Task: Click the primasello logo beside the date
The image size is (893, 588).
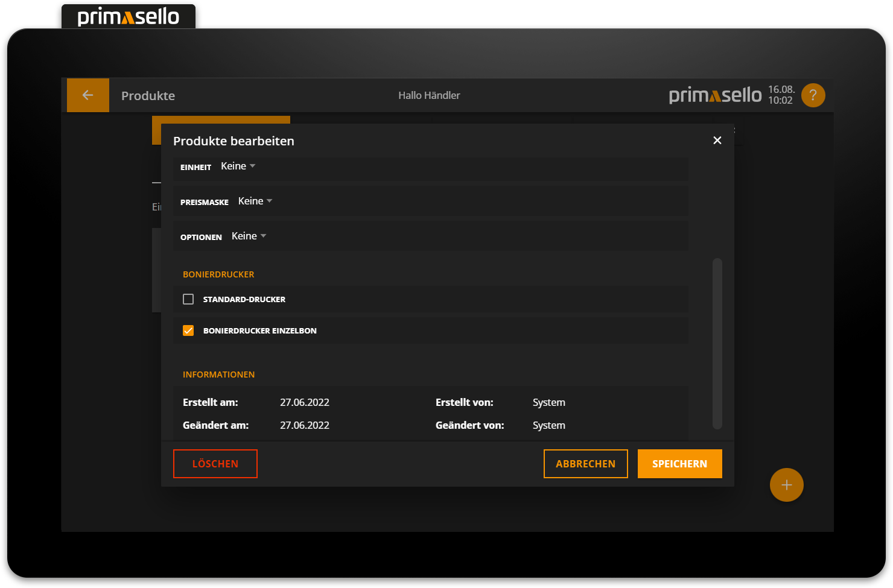Action: (x=715, y=95)
